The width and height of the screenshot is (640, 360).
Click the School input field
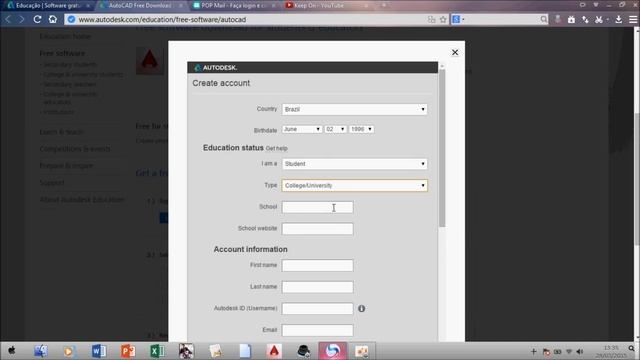point(317,207)
